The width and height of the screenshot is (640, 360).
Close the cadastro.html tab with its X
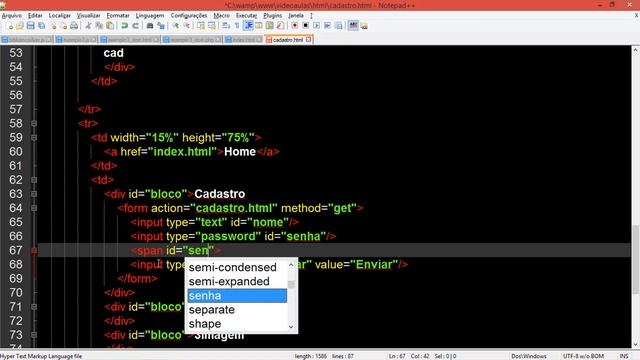point(309,39)
